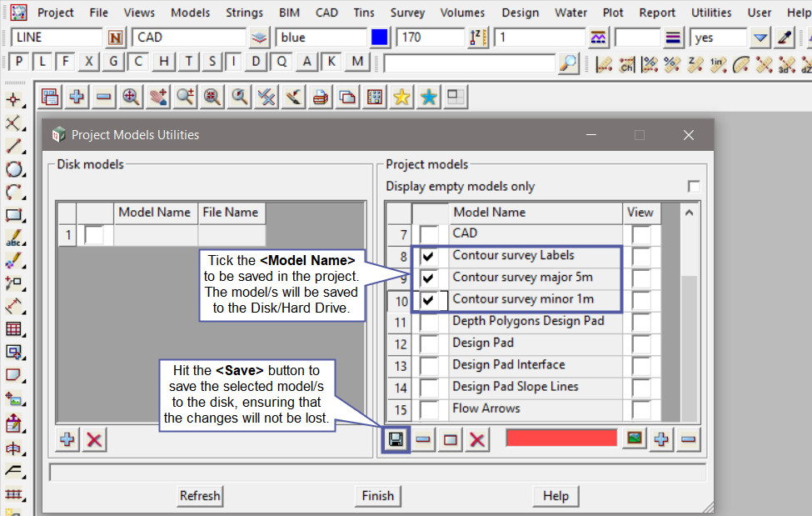Click the magnifier icon beside the search field

click(568, 63)
